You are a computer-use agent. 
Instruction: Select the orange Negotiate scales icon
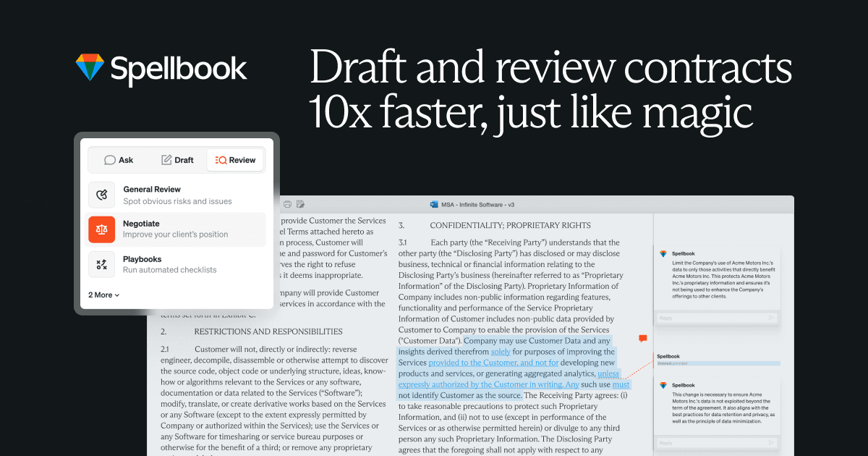click(x=101, y=229)
